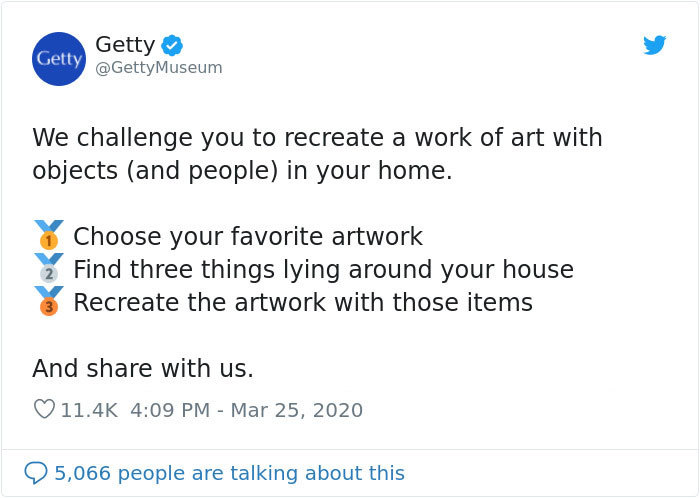This screenshot has height=498, width=700.
Task: Click the gold medal number 1 emoji
Action: pos(48,236)
